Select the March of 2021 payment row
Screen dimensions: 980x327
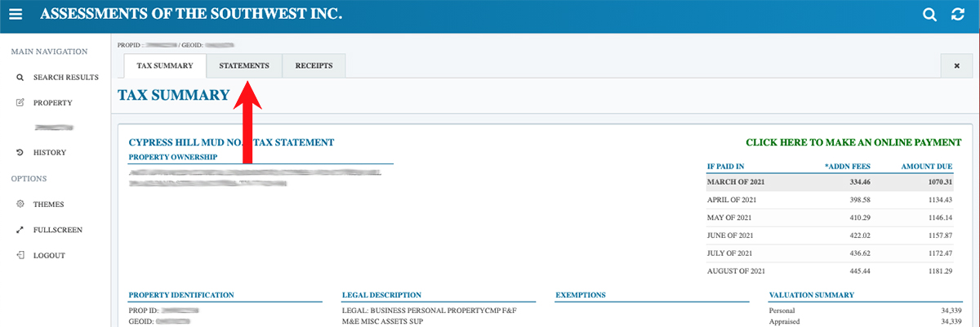(831, 182)
